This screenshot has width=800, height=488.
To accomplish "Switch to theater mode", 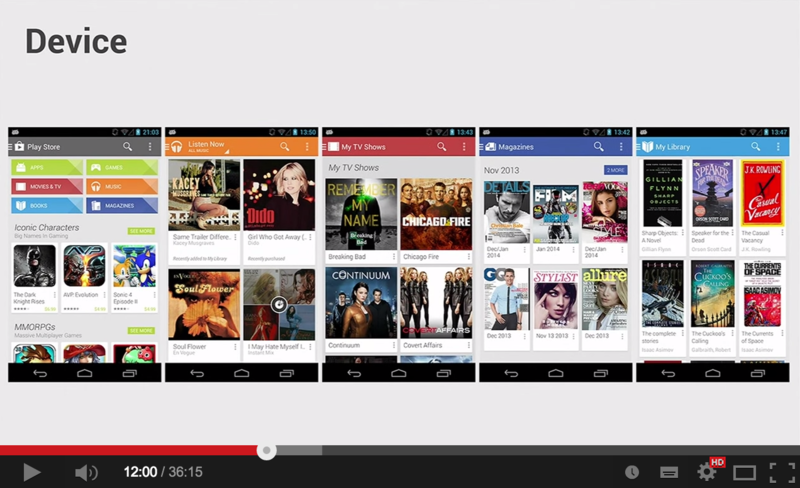I will pos(744,473).
